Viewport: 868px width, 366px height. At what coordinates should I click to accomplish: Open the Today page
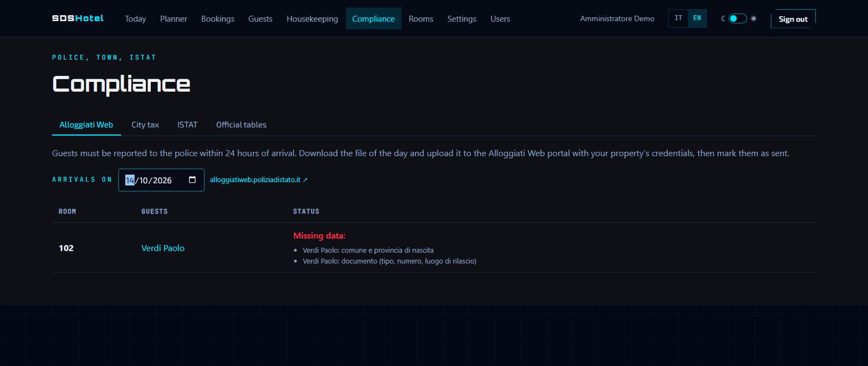pyautogui.click(x=135, y=18)
